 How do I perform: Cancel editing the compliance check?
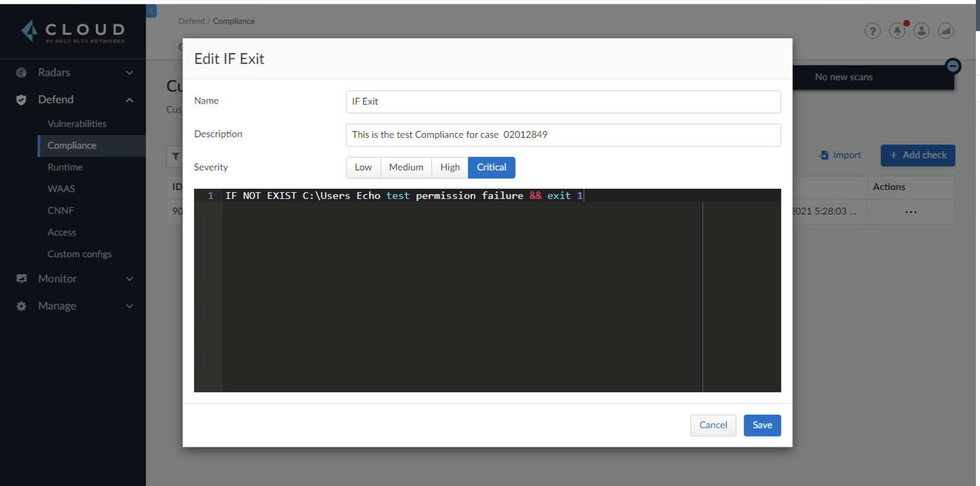point(713,425)
